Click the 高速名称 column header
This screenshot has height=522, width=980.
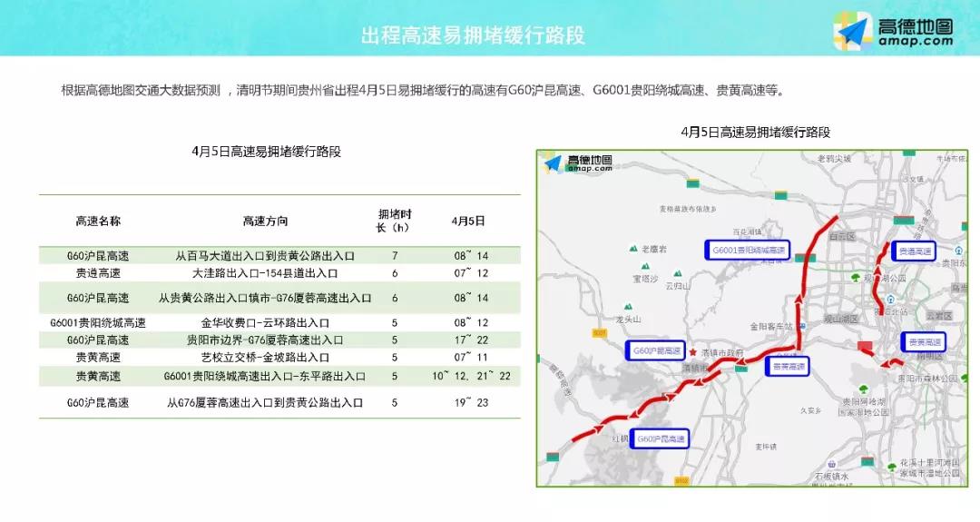[98, 221]
